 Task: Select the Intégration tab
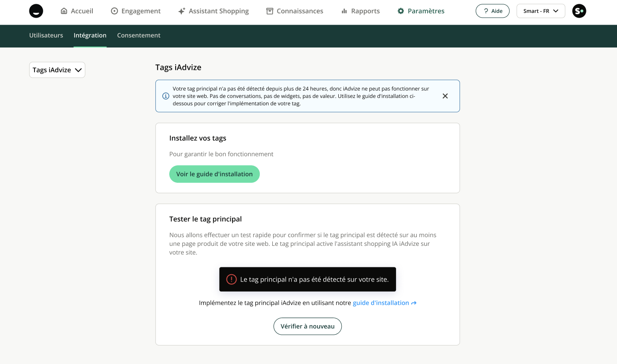click(x=90, y=35)
